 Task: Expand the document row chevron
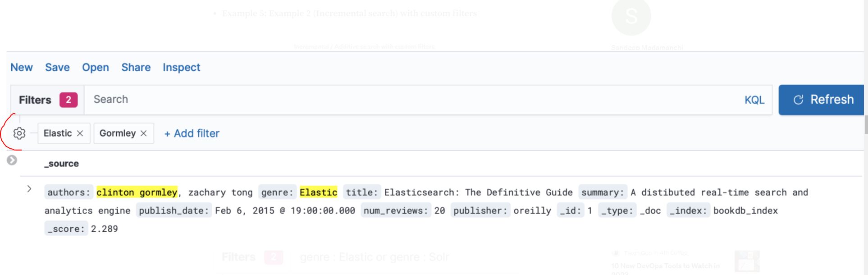pyautogui.click(x=29, y=189)
